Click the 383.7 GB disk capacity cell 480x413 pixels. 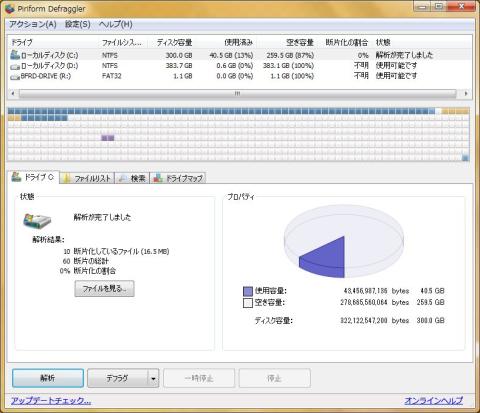[x=179, y=66]
